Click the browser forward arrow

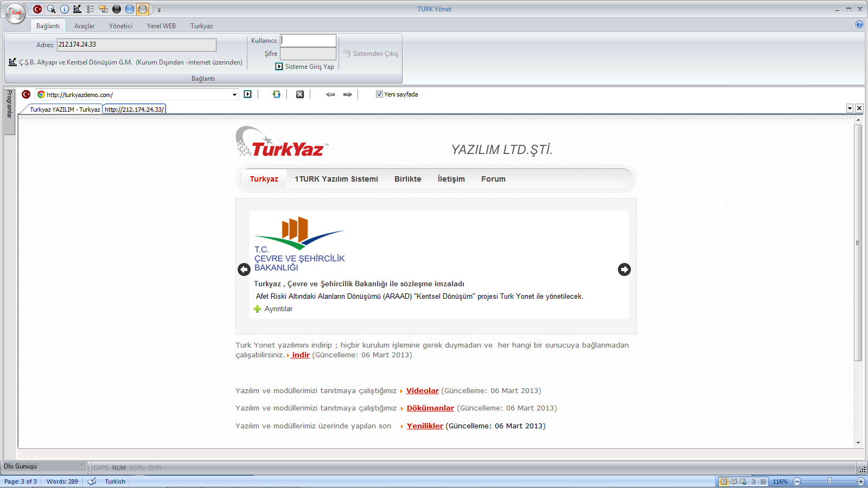pyautogui.click(x=348, y=94)
